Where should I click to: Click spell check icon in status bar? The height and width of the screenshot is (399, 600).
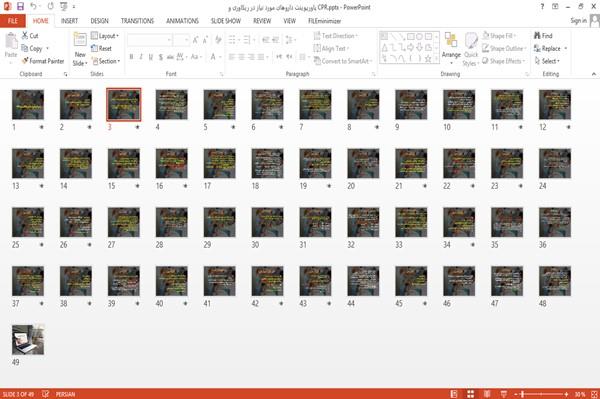coord(46,394)
